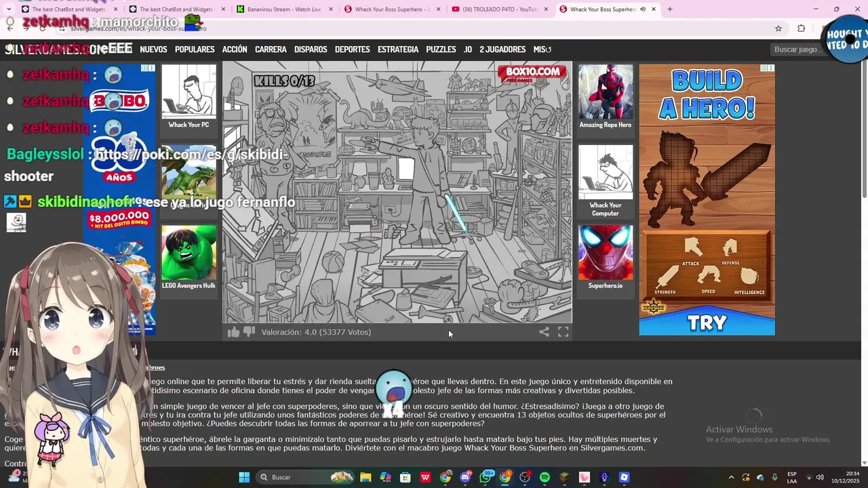
Task: Open ESTRATEGIA games category
Action: coord(398,49)
